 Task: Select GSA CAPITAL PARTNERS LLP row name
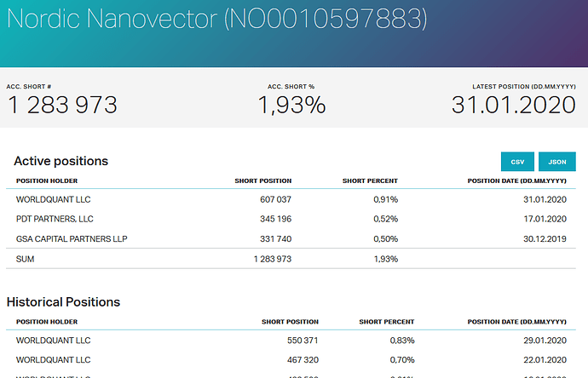click(x=72, y=239)
